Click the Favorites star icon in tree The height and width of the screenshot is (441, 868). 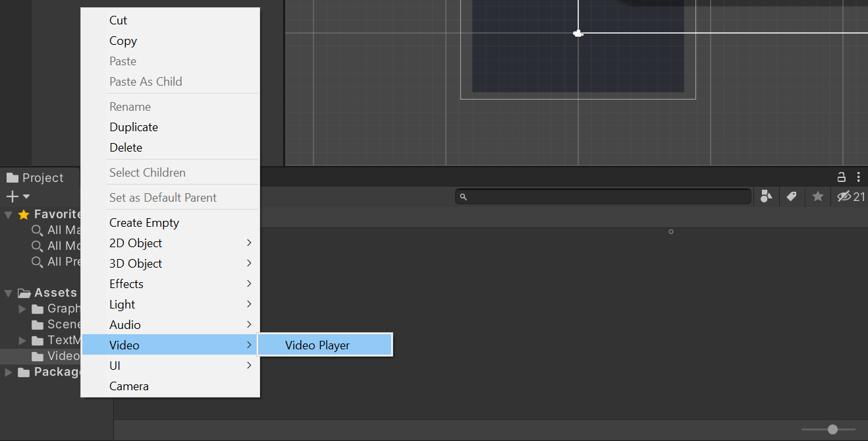click(24, 214)
